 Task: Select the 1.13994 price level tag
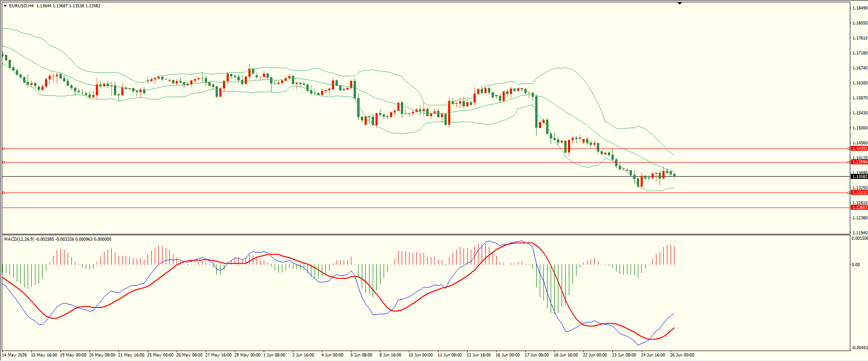[859, 162]
